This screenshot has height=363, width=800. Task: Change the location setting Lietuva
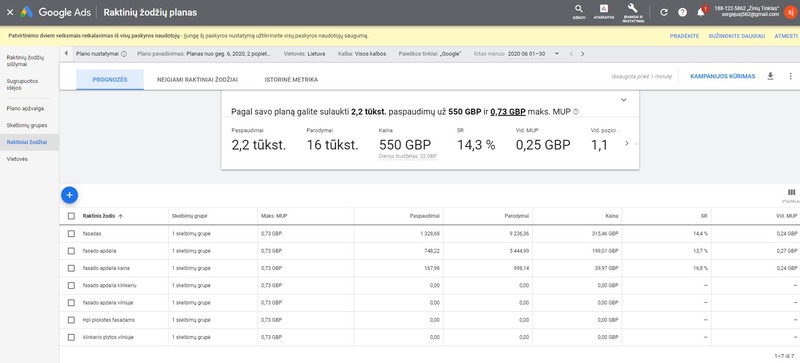[316, 54]
